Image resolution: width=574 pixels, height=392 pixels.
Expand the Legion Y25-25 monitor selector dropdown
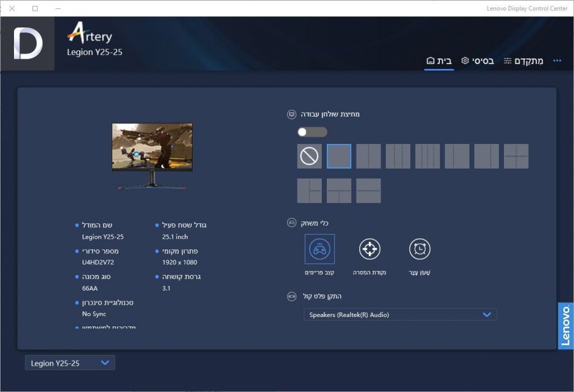coord(70,363)
